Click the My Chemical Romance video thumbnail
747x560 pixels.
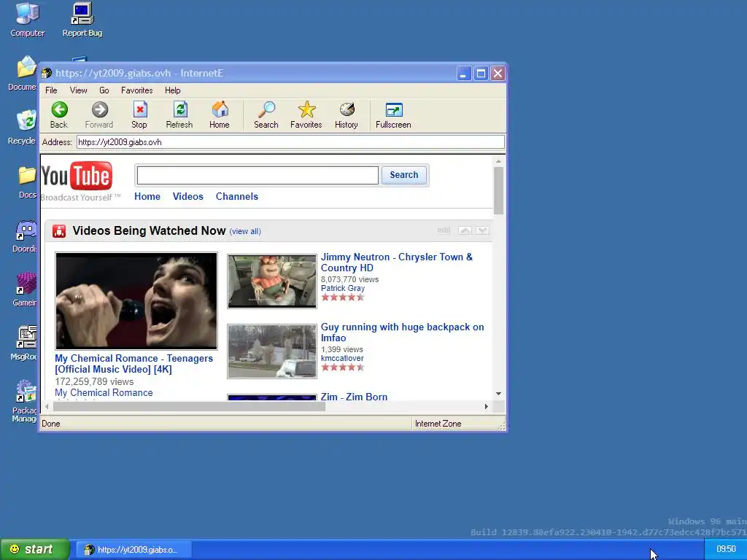pyautogui.click(x=136, y=301)
